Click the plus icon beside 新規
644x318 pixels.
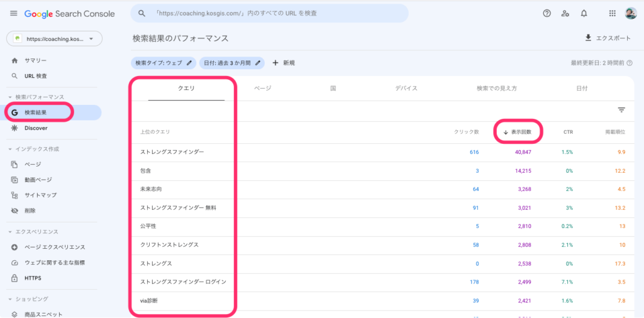point(275,63)
